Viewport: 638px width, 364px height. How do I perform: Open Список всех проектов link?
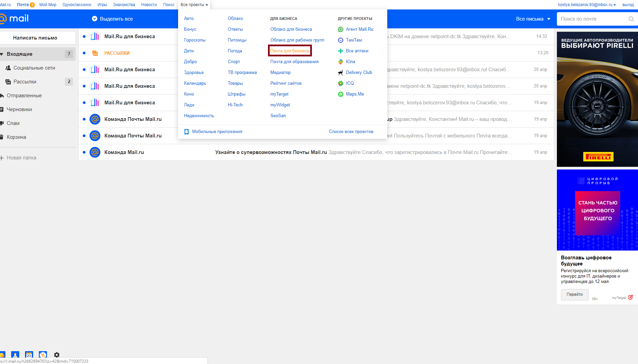coord(351,132)
